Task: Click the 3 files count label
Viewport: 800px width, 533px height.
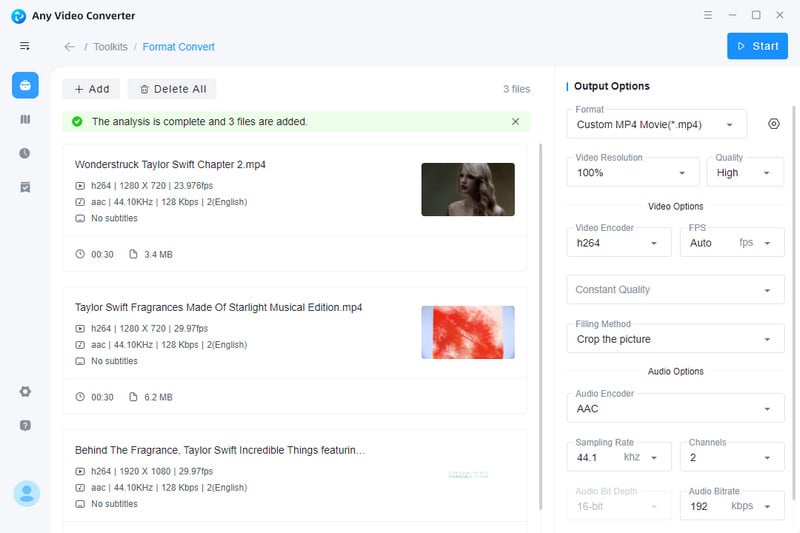Action: 516,89
